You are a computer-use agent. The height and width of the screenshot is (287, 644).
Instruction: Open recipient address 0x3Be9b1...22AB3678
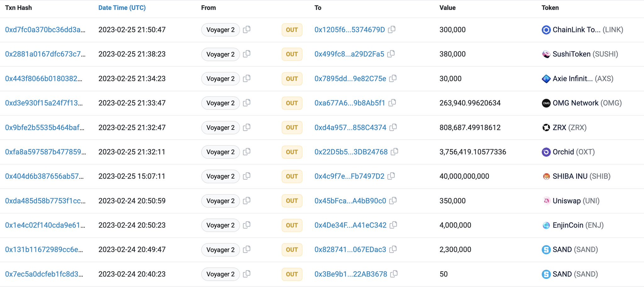click(351, 274)
